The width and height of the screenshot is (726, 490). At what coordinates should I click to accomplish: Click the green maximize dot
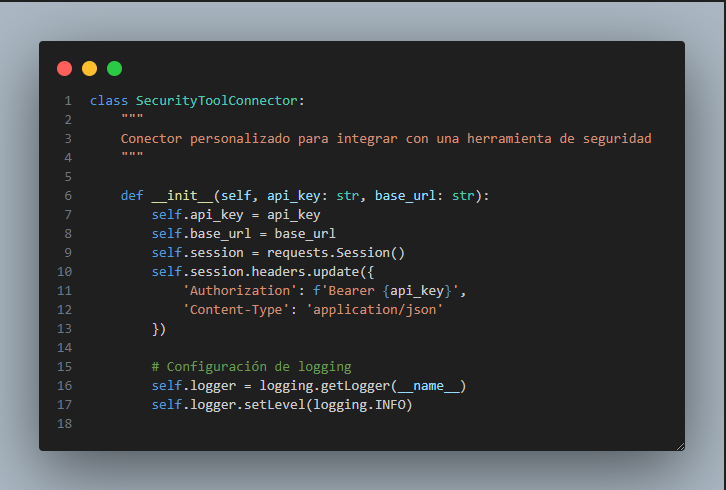pyautogui.click(x=114, y=68)
